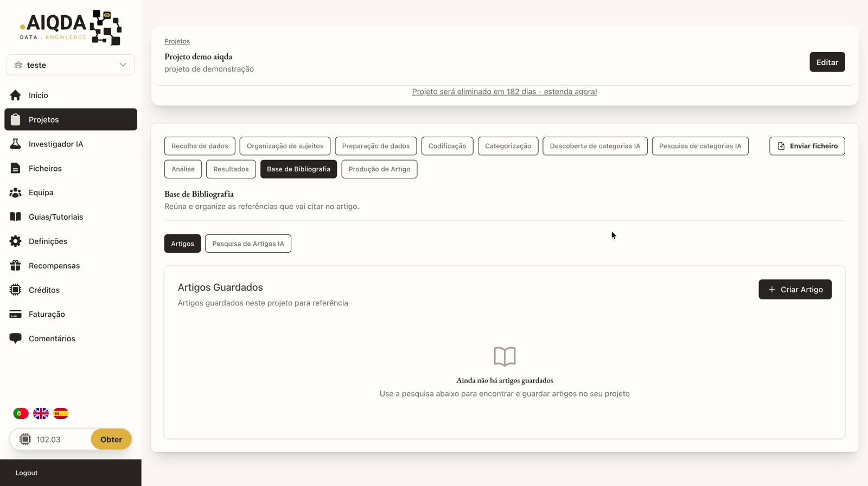Follow the Projetos breadcrumb link

[177, 41]
